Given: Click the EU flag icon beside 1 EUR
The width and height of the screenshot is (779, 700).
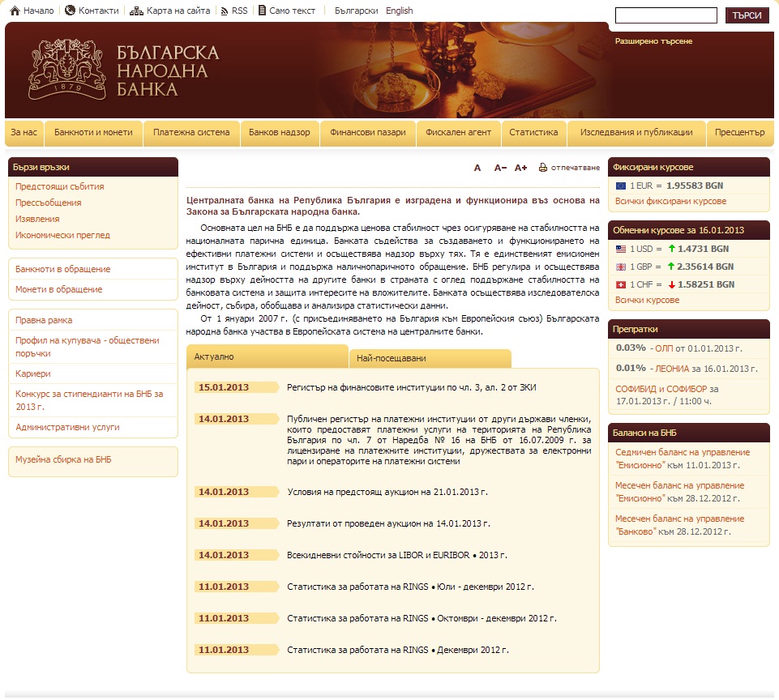Looking at the screenshot, I should coord(620,186).
